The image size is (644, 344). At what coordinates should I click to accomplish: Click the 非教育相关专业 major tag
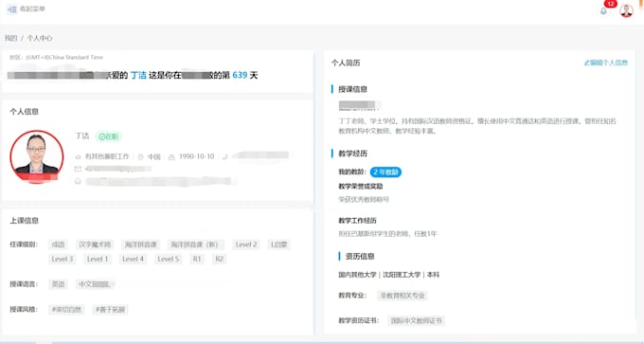coord(402,296)
